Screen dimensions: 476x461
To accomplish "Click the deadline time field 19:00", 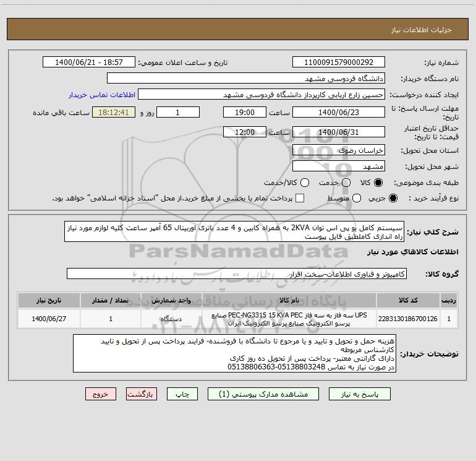I will click(245, 113).
